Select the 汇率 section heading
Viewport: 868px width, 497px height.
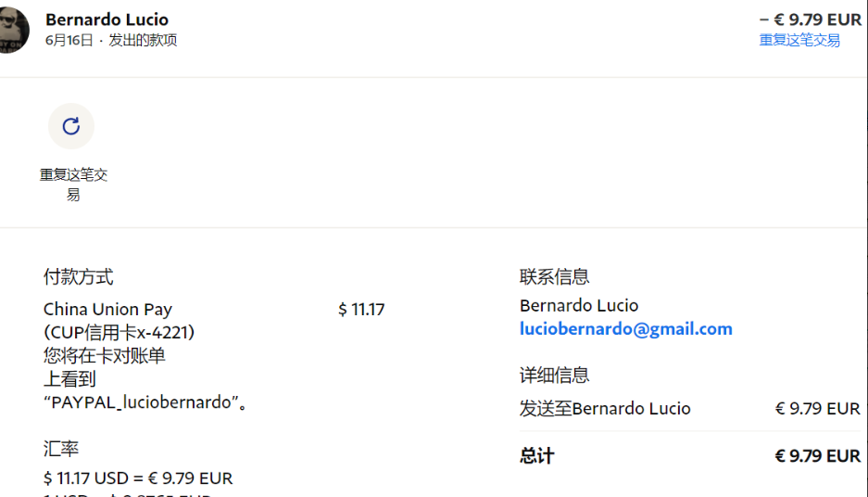61,449
